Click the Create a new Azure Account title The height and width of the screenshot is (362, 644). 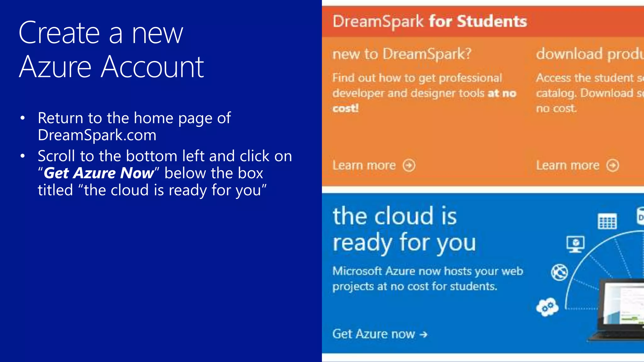pyautogui.click(x=111, y=49)
